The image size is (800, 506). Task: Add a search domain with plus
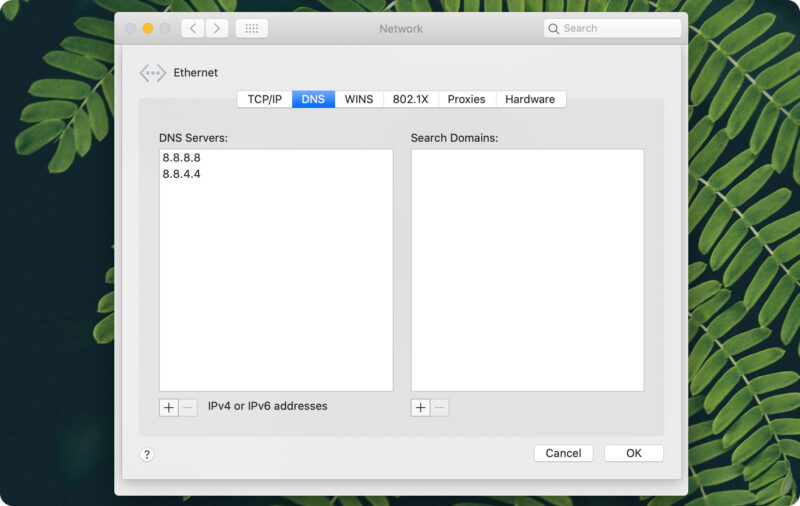pos(421,407)
